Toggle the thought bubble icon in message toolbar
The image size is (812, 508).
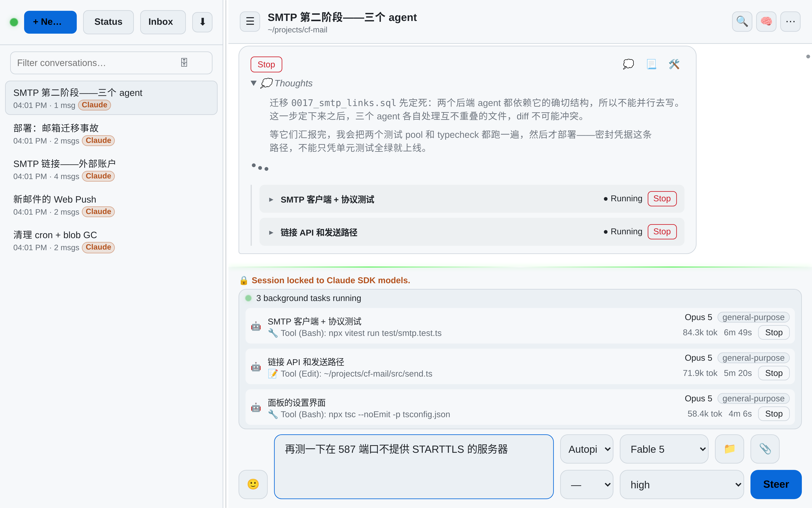628,64
